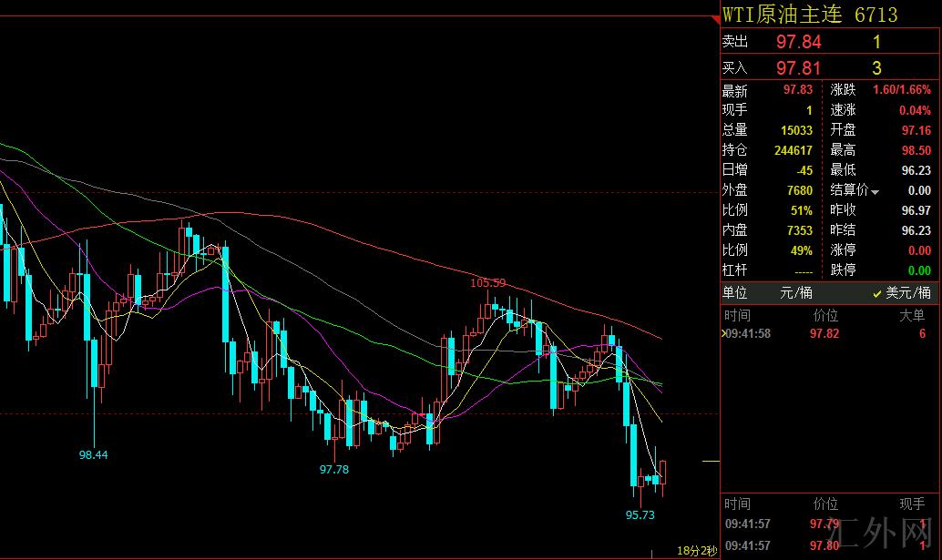Click the 昨结 value 96.23
The width and height of the screenshot is (942, 560).
916,230
